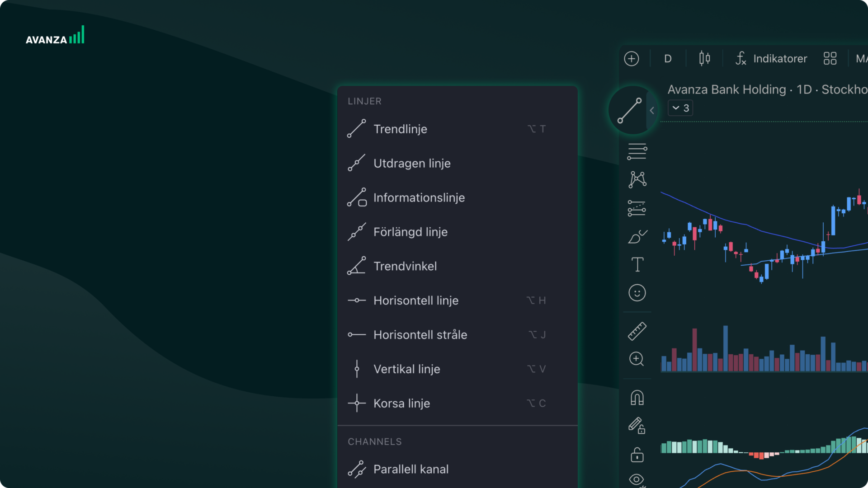Toggle stay in drawing mode
This screenshot has height=488, width=868.
coord(637,426)
